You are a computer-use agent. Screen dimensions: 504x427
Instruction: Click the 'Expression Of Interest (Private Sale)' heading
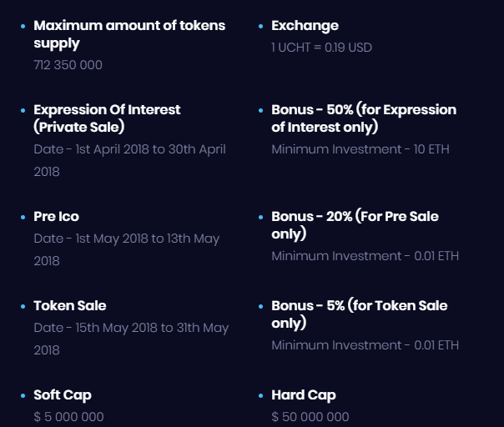[x=107, y=118]
